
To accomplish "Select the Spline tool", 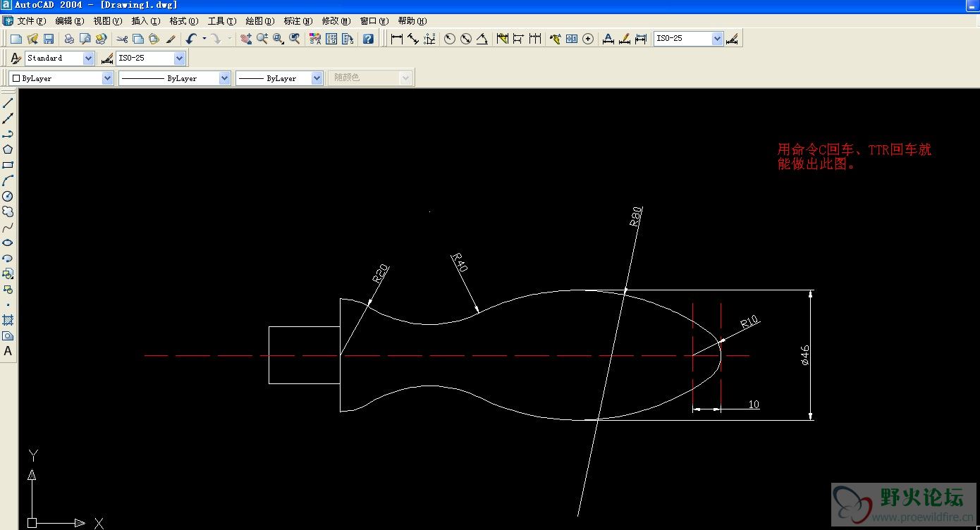I will pyautogui.click(x=8, y=227).
